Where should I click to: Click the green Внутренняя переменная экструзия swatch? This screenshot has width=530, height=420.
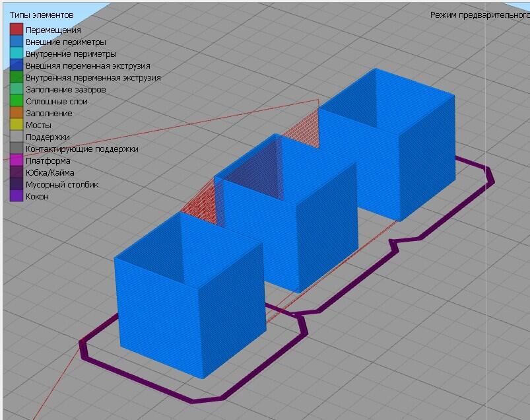(17, 77)
